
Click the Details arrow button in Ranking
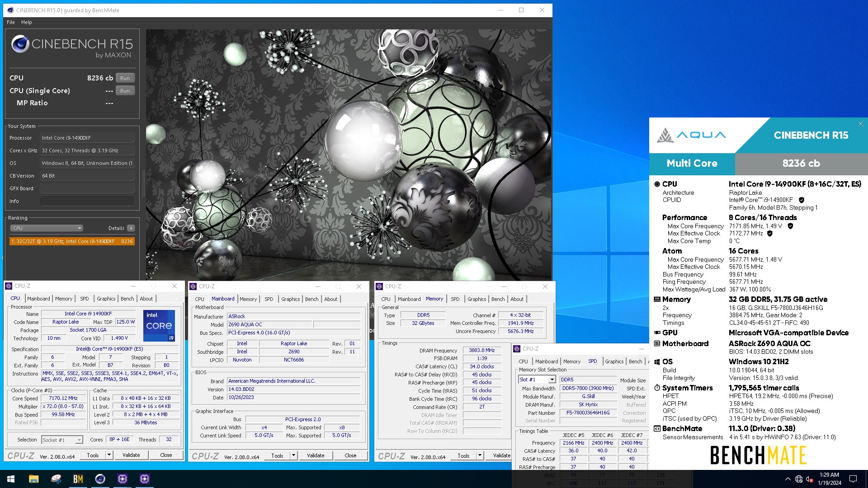(x=131, y=228)
